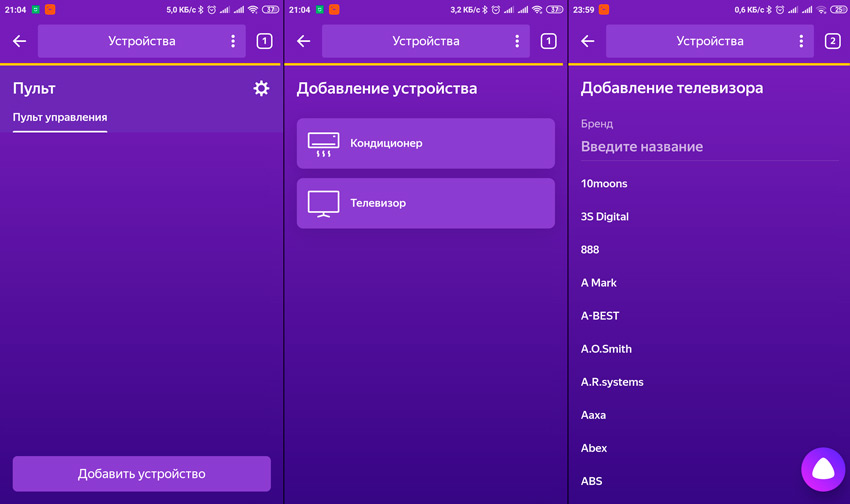Tap the TV monitor icon

324,204
